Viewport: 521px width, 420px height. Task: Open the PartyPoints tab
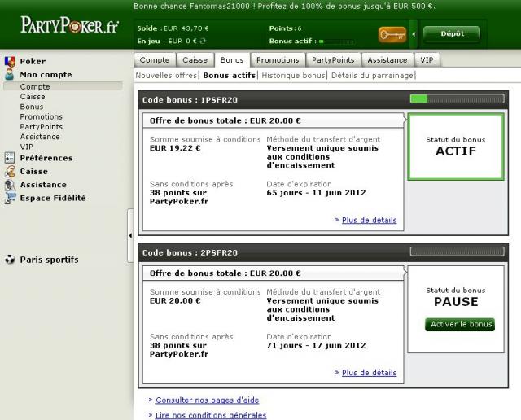point(333,60)
